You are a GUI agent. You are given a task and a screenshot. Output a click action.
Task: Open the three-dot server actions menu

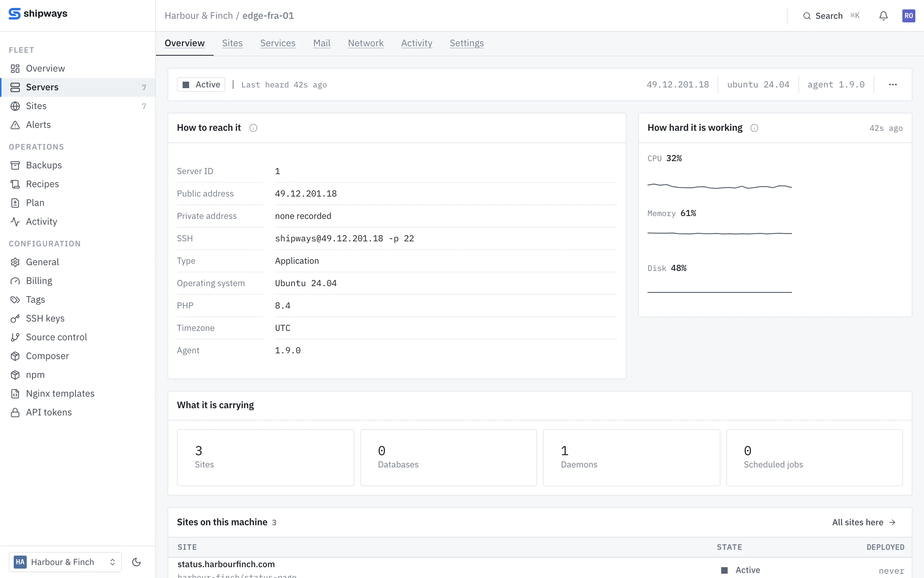coord(892,85)
